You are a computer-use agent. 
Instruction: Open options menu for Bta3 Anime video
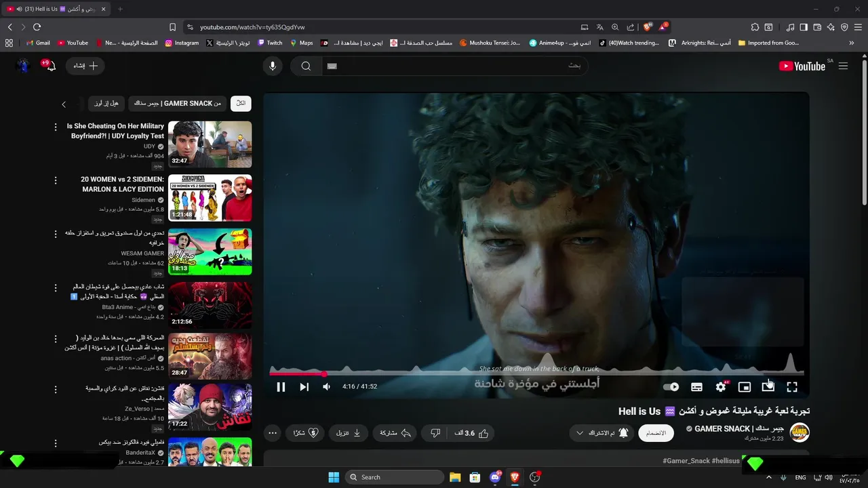pyautogui.click(x=56, y=287)
